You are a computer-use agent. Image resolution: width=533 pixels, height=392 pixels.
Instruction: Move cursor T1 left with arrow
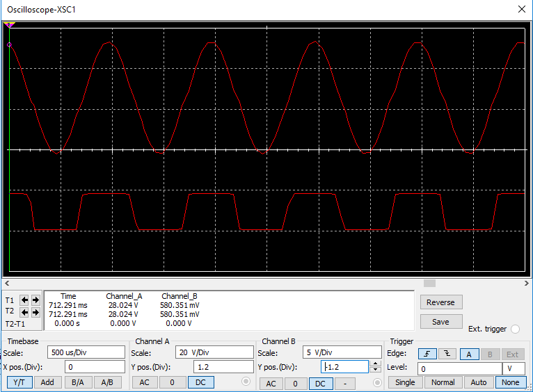click(24, 300)
